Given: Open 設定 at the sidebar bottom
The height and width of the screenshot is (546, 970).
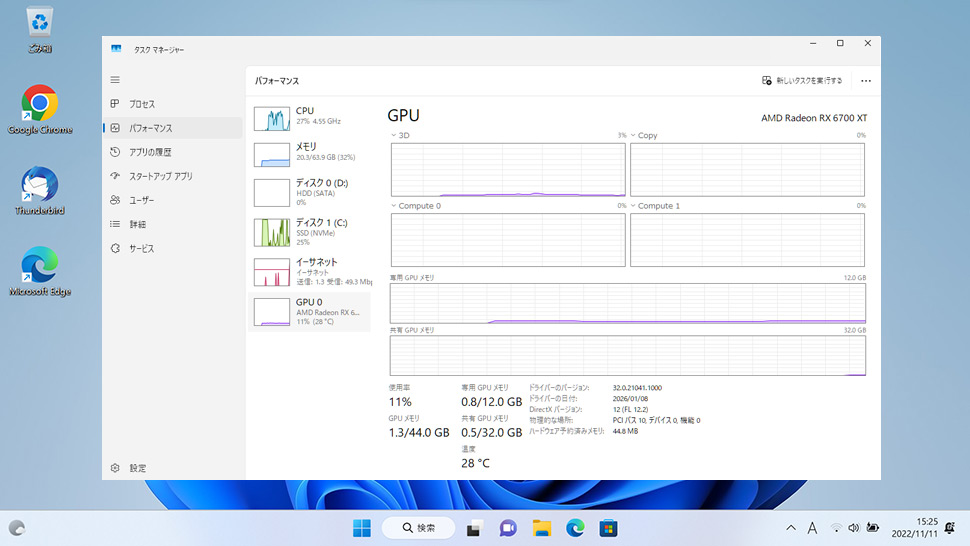Looking at the screenshot, I should coord(173,468).
